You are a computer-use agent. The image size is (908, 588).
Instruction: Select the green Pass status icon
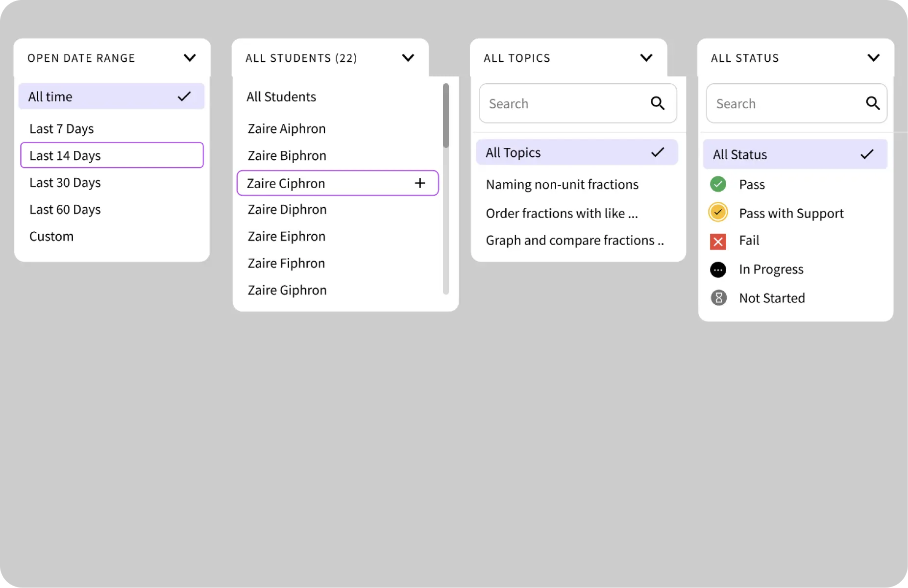click(x=718, y=184)
